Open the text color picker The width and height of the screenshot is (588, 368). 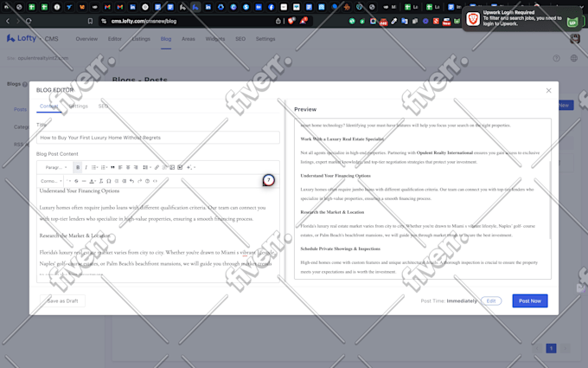coord(93,181)
